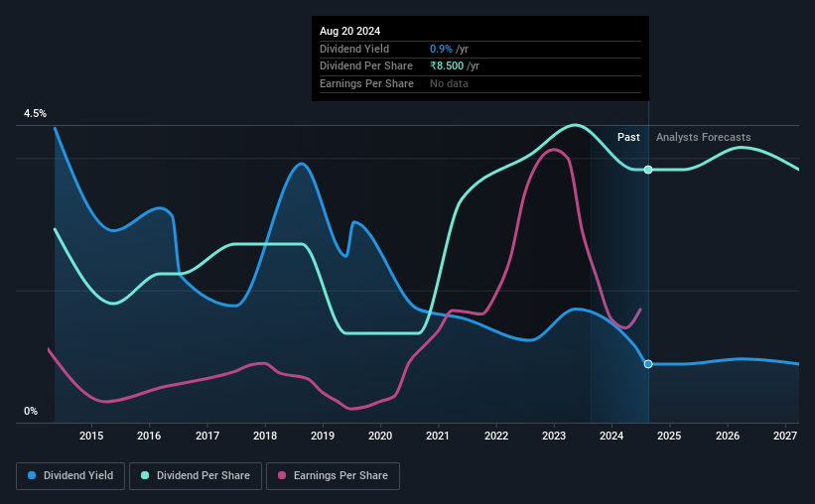This screenshot has width=815, height=504.
Task: Click the blue Dividend Yield legend dot
Action: (32, 475)
